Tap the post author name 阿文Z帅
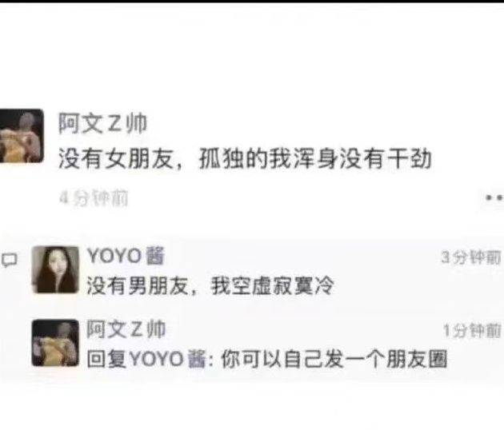The image size is (504, 430). pyautogui.click(x=102, y=123)
